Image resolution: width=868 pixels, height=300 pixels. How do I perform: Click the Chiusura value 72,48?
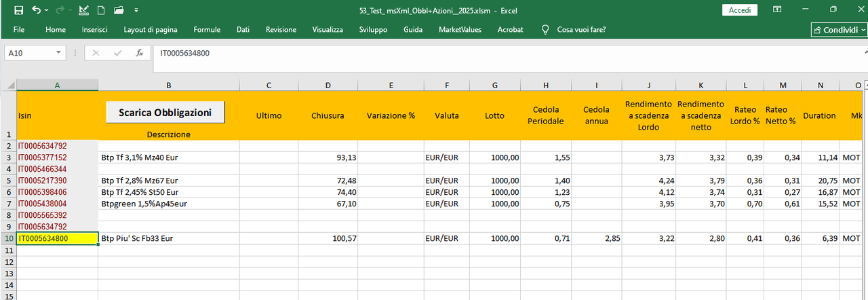328,181
